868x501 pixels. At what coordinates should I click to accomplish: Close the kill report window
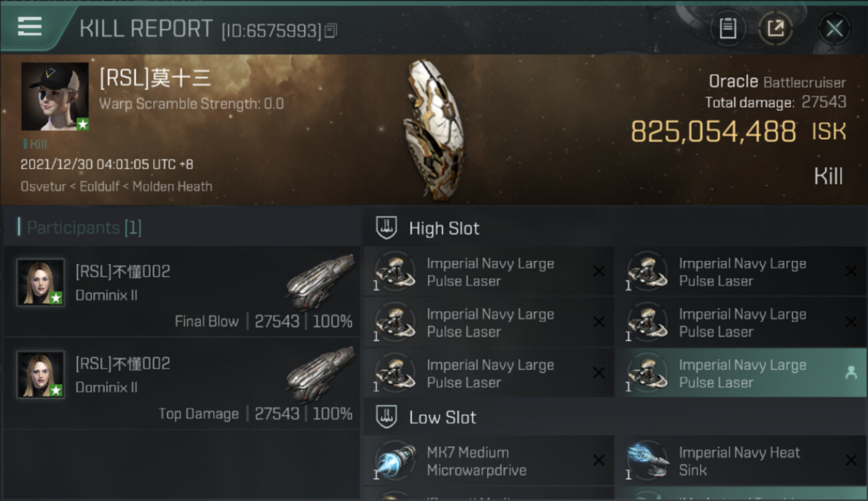[834, 29]
